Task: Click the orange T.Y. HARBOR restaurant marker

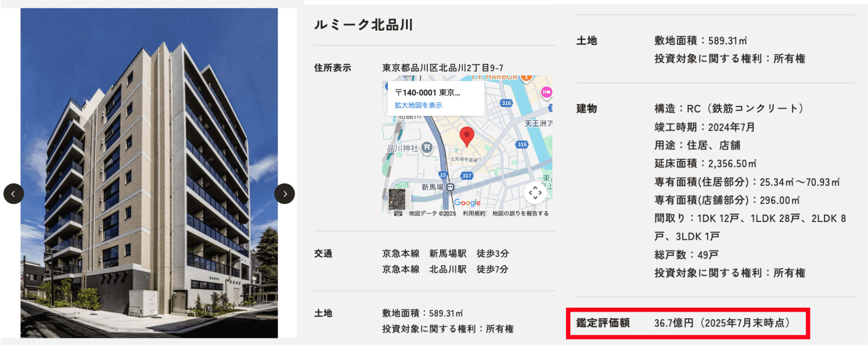Action: [x=526, y=77]
